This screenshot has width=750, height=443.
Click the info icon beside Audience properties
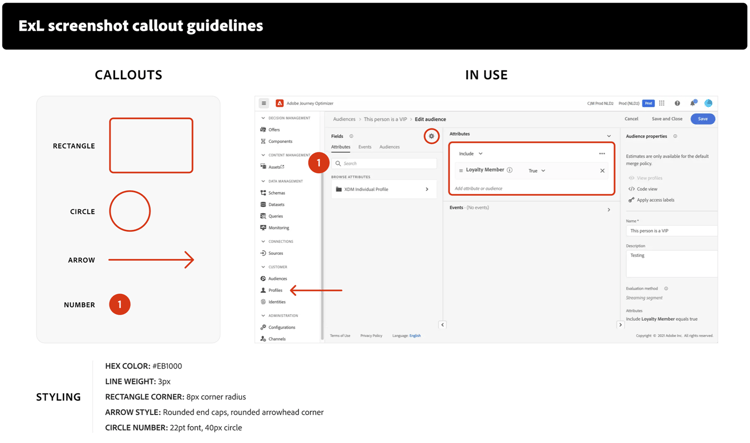tap(675, 136)
